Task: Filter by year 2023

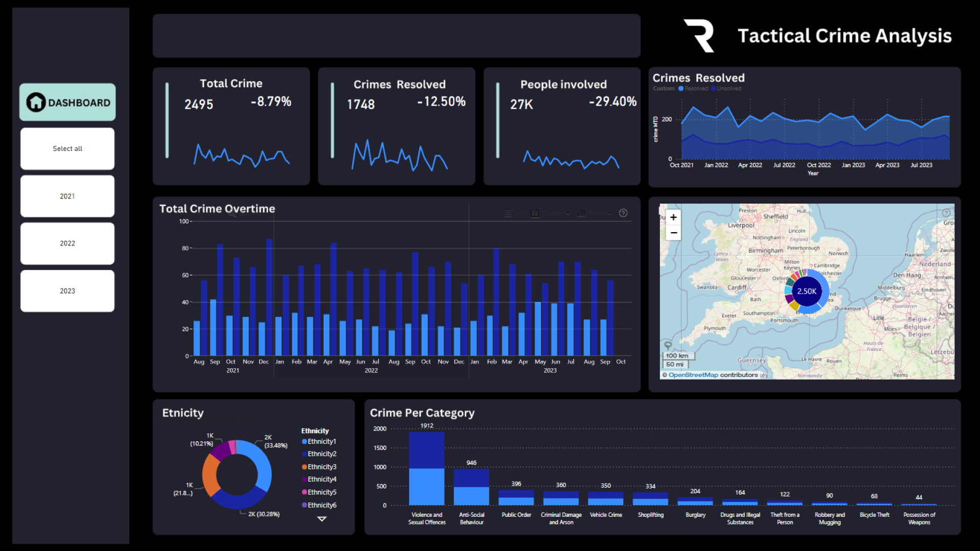Action: coord(67,291)
